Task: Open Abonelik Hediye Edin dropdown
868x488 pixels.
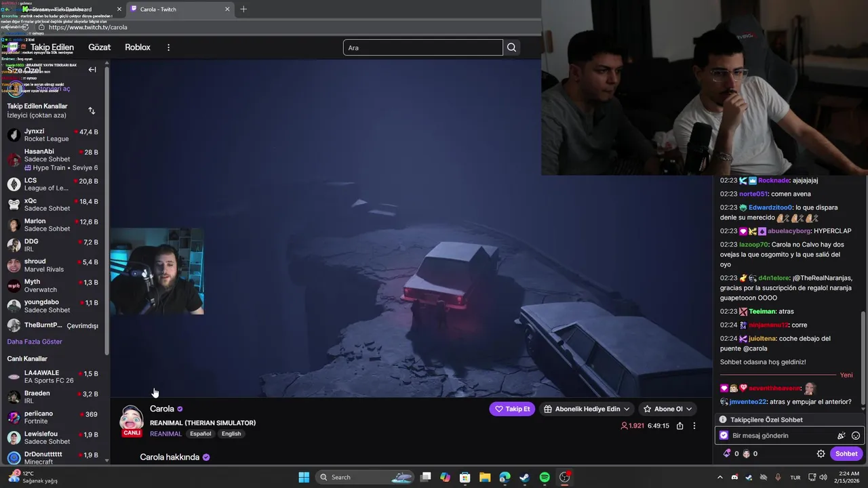Action: 587,409
